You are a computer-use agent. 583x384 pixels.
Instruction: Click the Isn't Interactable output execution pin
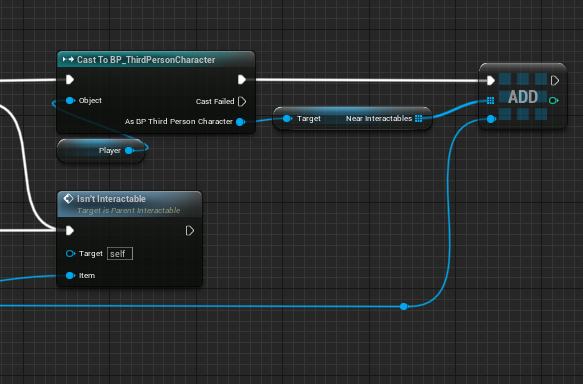(190, 230)
